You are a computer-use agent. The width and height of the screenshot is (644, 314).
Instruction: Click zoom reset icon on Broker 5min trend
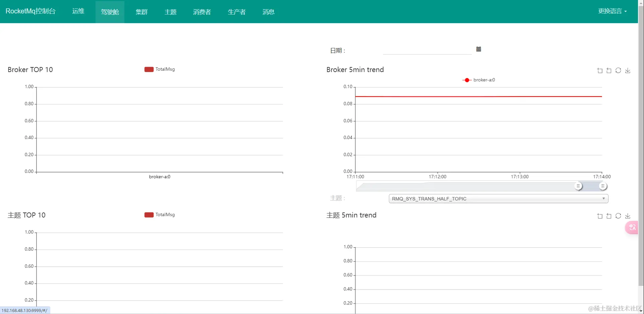pyautogui.click(x=609, y=70)
